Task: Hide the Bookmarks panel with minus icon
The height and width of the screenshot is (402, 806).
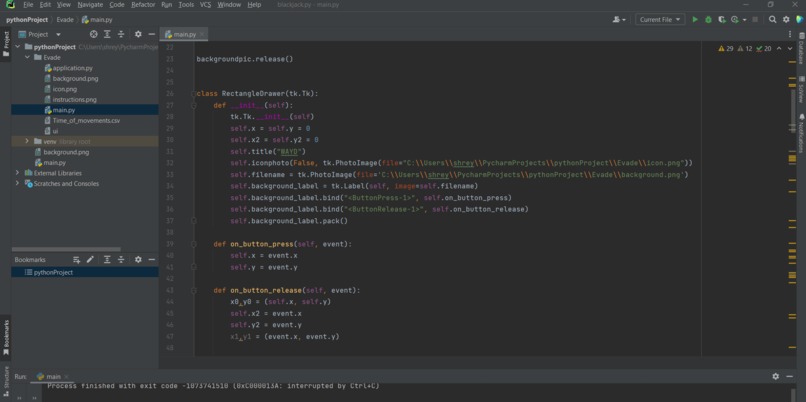Action: coord(152,260)
